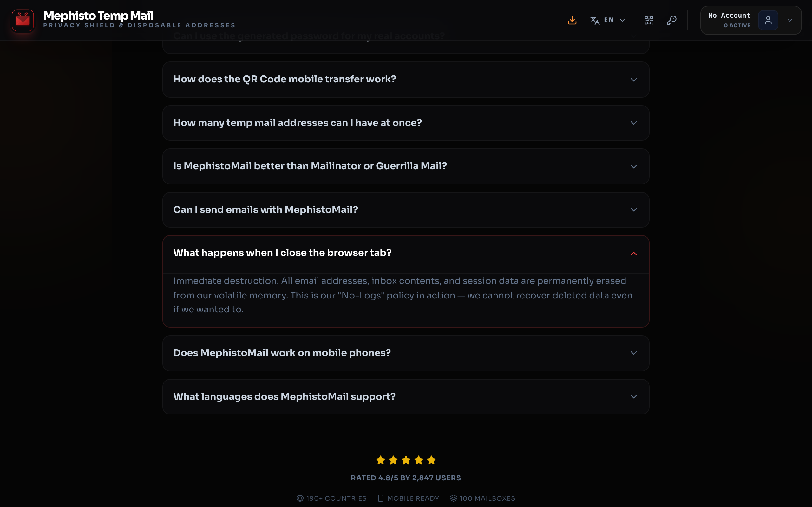Click the Mobile Ready phone icon
Screen dimensions: 812x507
tap(381, 498)
